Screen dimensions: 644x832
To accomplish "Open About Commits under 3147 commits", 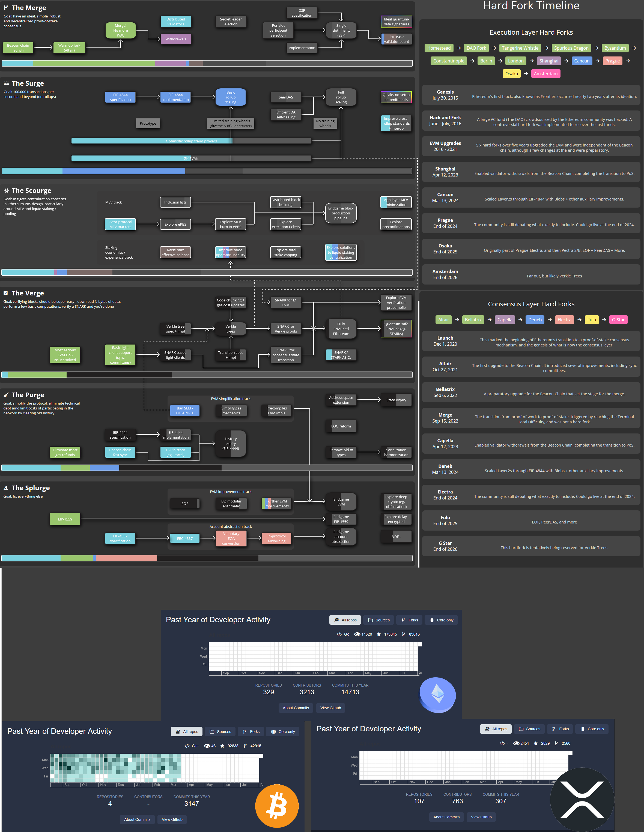I will 137,819.
